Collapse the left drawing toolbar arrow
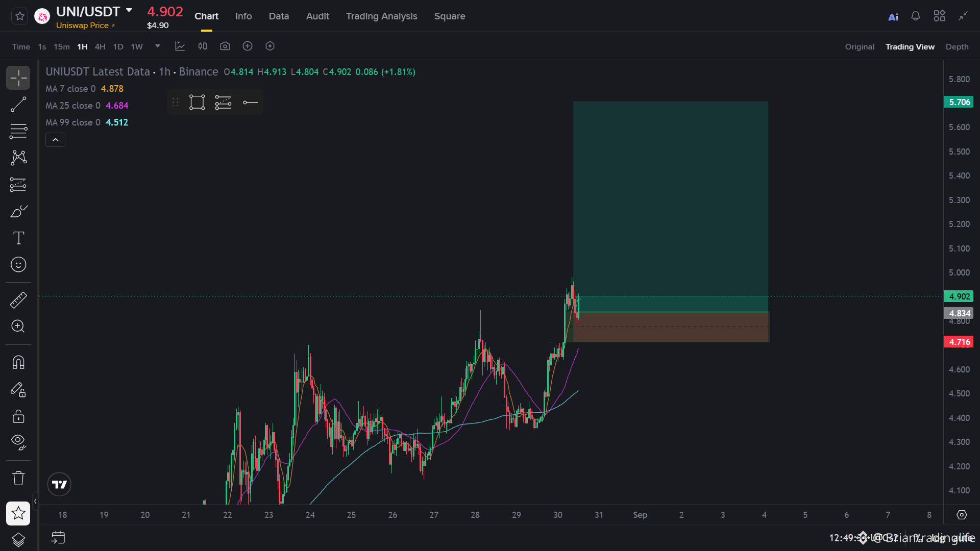980x551 pixels. pyautogui.click(x=35, y=502)
